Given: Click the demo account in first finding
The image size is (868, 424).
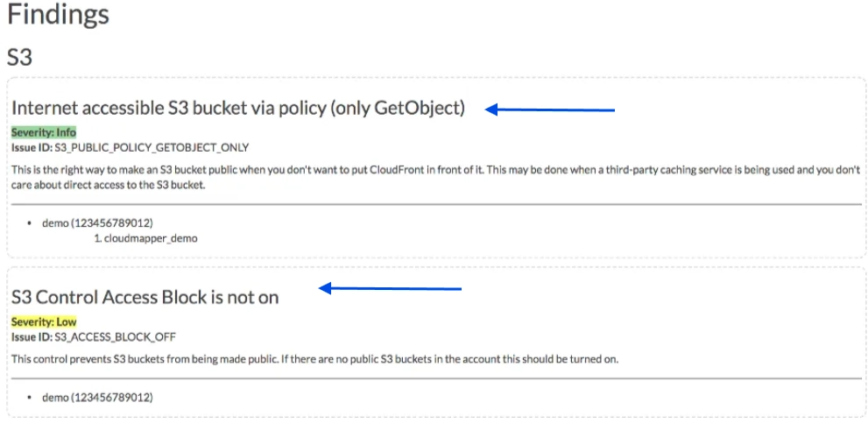Looking at the screenshot, I should tap(97, 223).
